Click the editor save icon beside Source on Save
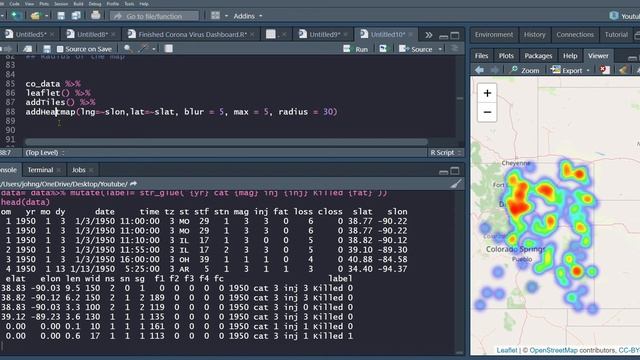 point(47,49)
